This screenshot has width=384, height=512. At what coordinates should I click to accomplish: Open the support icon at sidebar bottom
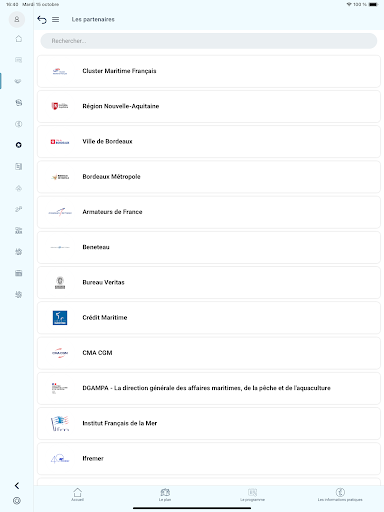[17, 501]
